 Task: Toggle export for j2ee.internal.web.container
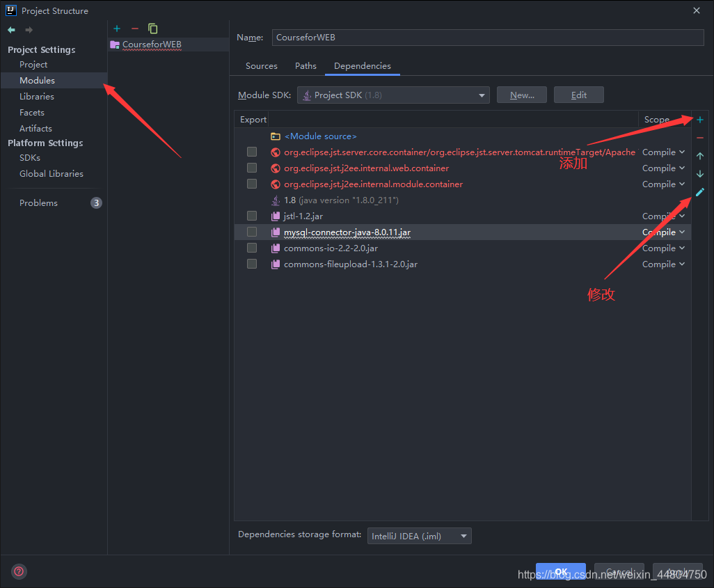click(252, 168)
